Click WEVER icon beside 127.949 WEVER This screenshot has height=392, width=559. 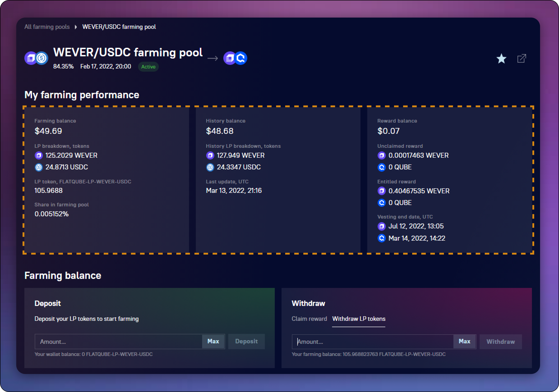tap(210, 155)
